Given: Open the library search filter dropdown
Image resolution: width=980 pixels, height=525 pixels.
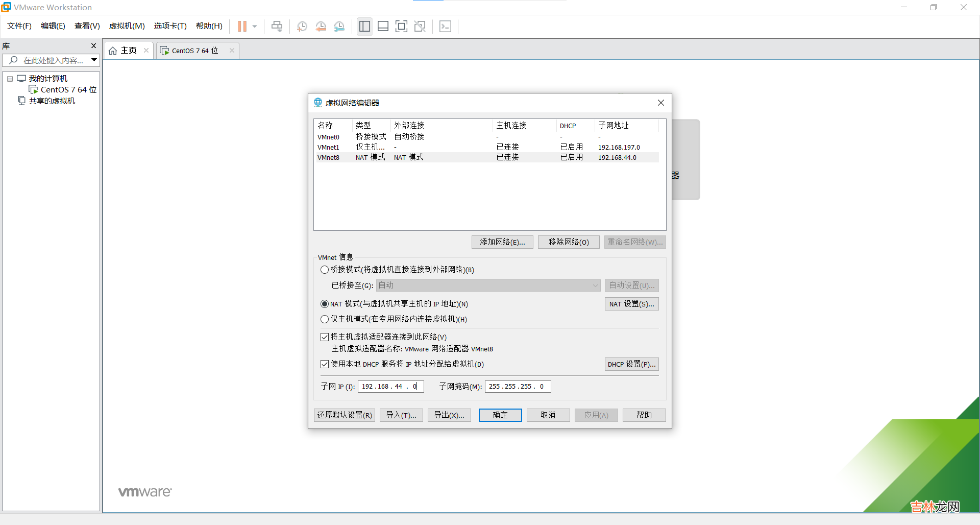Looking at the screenshot, I should point(94,60).
